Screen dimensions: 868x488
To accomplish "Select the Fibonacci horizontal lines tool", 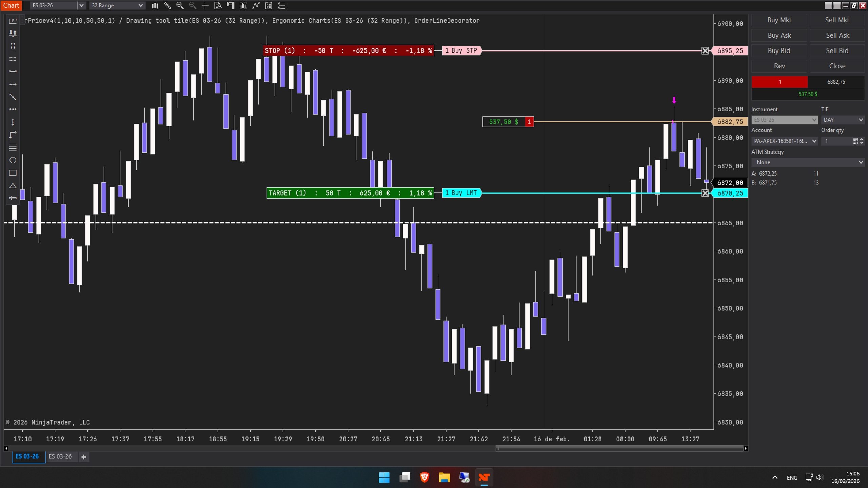I will (13, 147).
